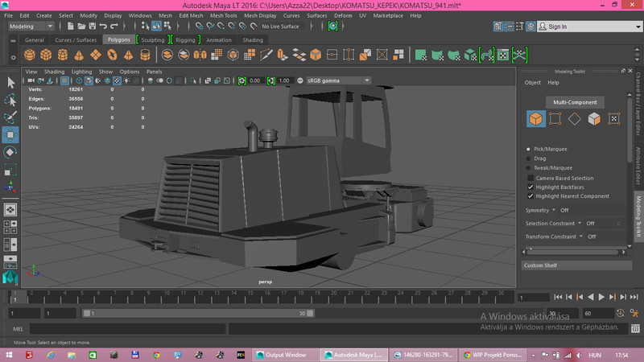The width and height of the screenshot is (644, 362).
Task: Open the Symmetry dropdown
Action: coord(540,210)
